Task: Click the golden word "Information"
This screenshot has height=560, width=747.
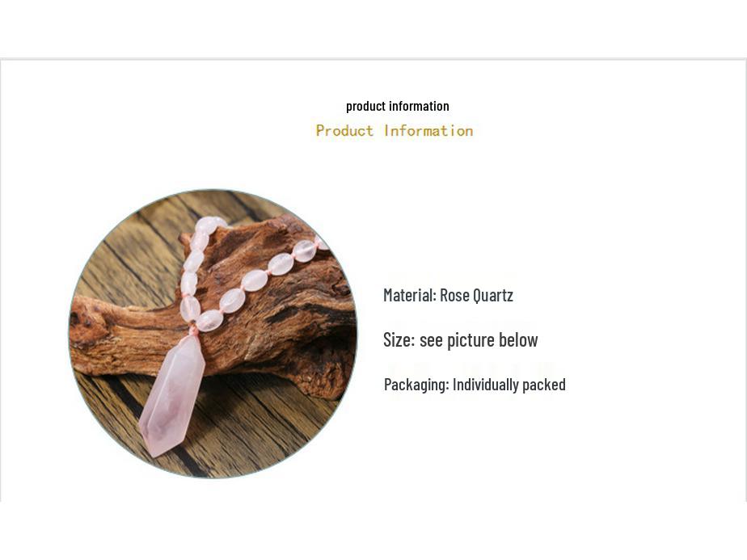Action: click(428, 130)
